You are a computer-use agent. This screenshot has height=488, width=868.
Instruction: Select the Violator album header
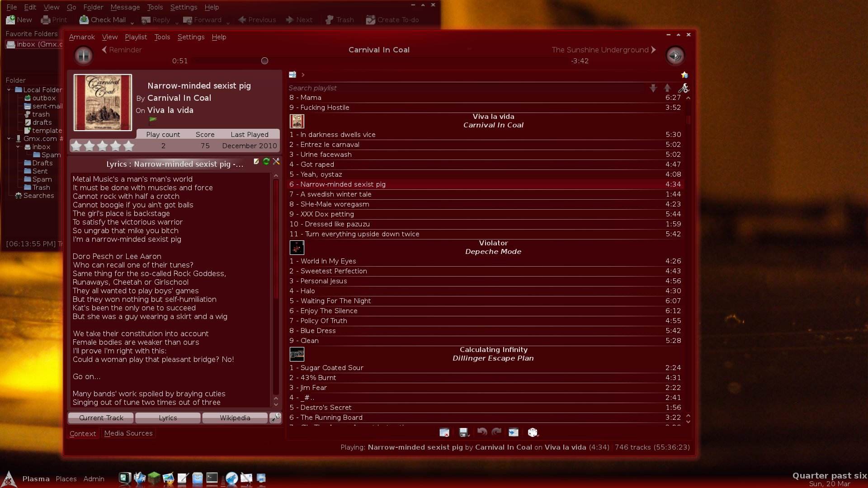coord(485,247)
